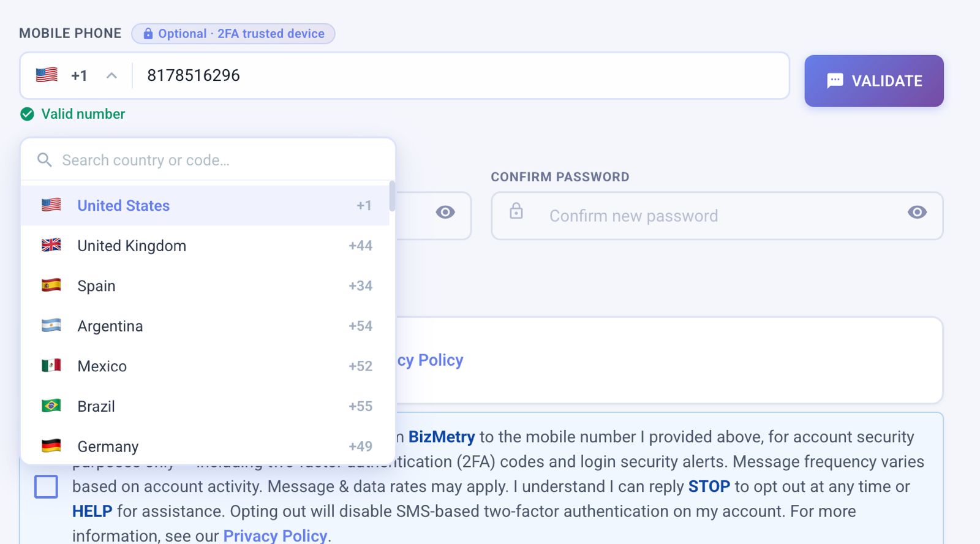Click the Brazil flag icon
The image size is (980, 544).
tap(51, 406)
